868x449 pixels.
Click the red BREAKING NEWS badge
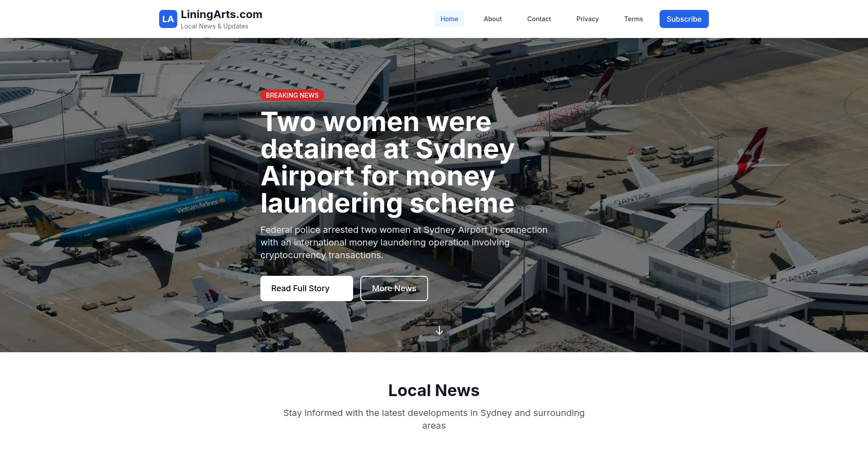point(292,95)
